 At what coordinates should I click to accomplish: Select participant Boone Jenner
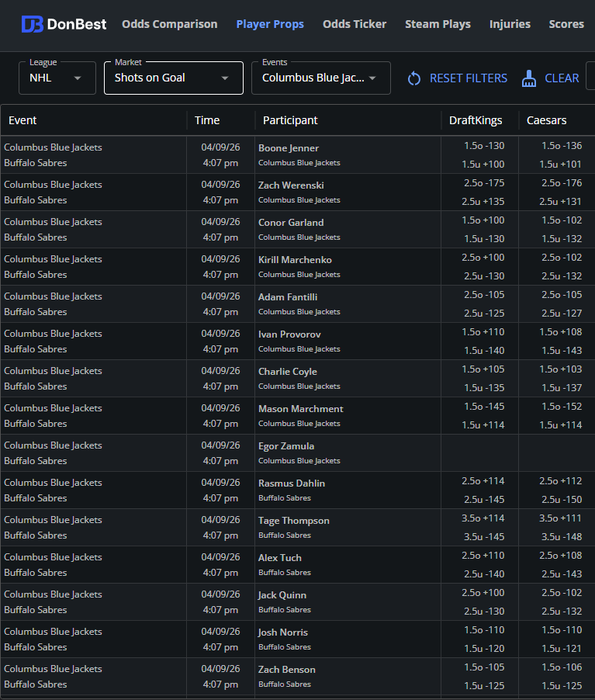pyautogui.click(x=289, y=148)
